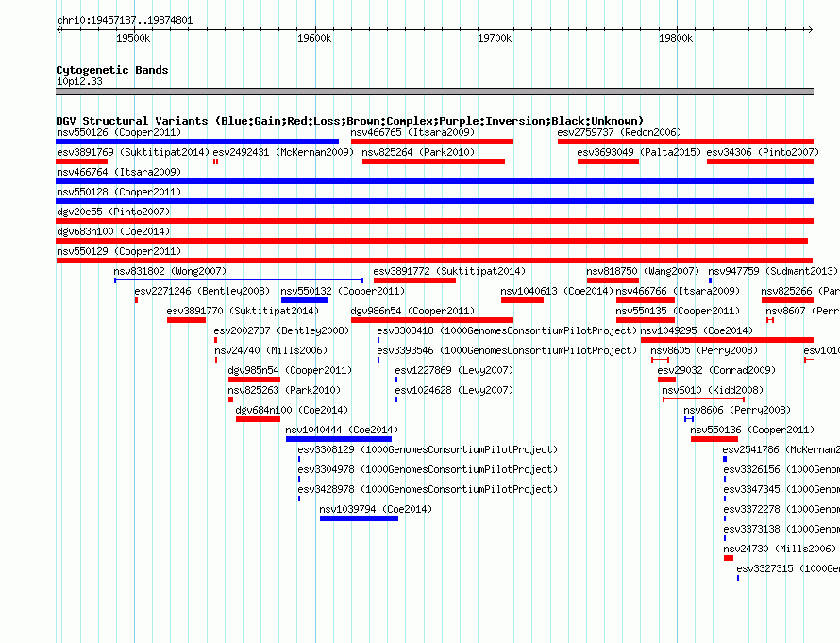Open nsv8607 (Perry) variant label
Viewport: 840px width, 643px height.
tap(802, 311)
